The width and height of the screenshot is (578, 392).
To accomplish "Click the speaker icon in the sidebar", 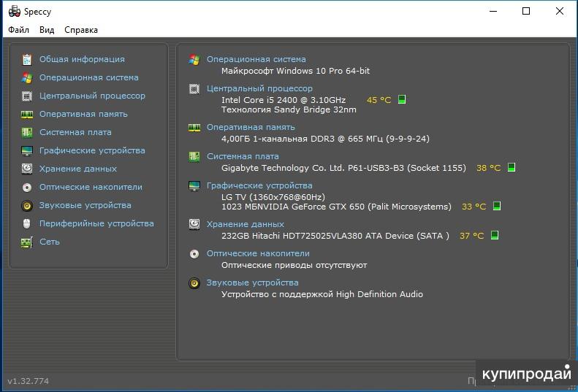I will click(27, 205).
